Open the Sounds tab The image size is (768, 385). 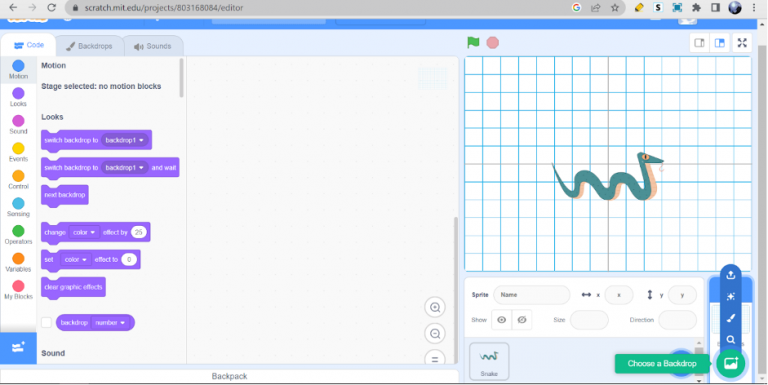point(152,46)
